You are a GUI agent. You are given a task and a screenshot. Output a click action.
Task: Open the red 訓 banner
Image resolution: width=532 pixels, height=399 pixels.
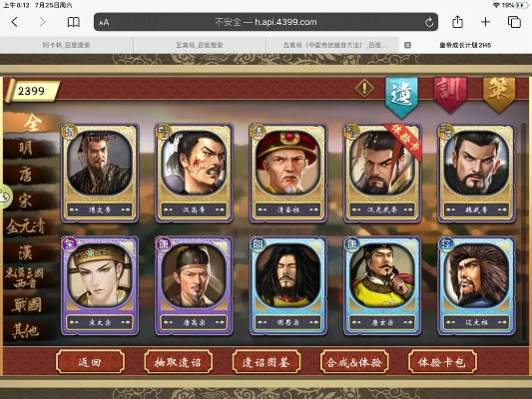(x=449, y=94)
